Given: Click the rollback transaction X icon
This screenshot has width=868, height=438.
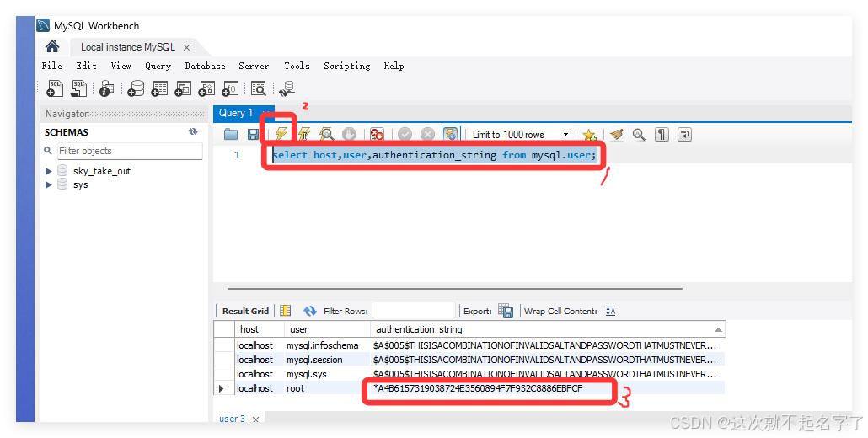Looking at the screenshot, I should [427, 134].
